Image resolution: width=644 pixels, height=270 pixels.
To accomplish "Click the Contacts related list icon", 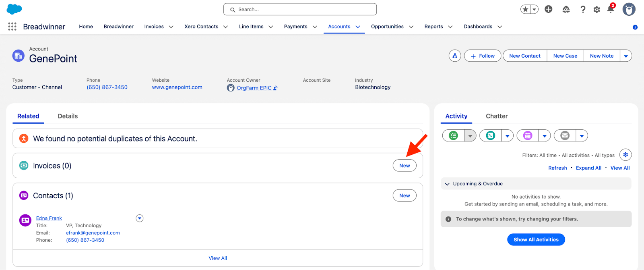I will [24, 195].
